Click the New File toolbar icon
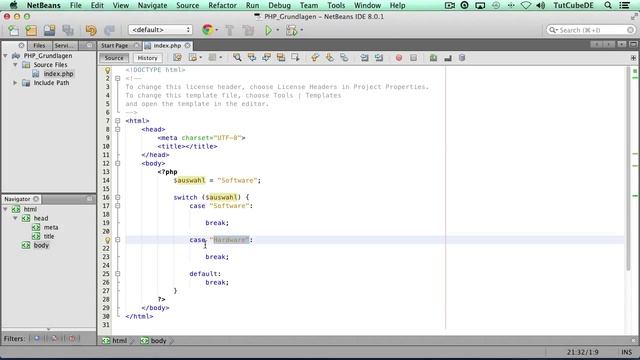This screenshot has height=360, width=640. 13,30
